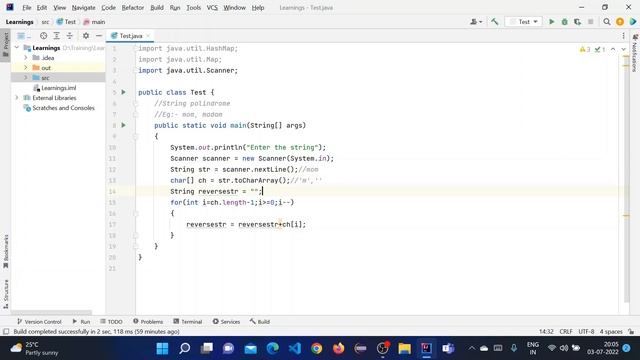Open File Explorer from taskbar
640x360 pixels.
click(404, 348)
